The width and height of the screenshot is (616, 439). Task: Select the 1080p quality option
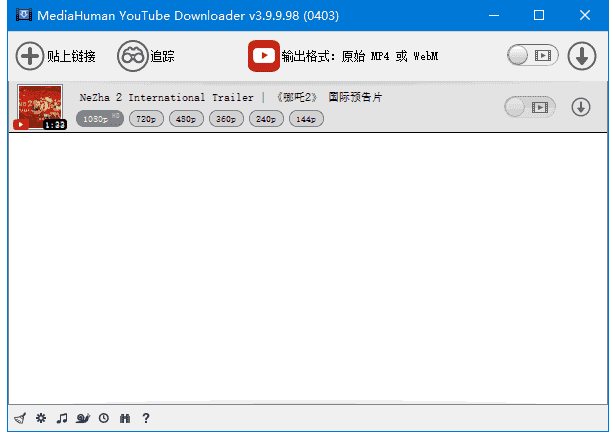pos(99,119)
